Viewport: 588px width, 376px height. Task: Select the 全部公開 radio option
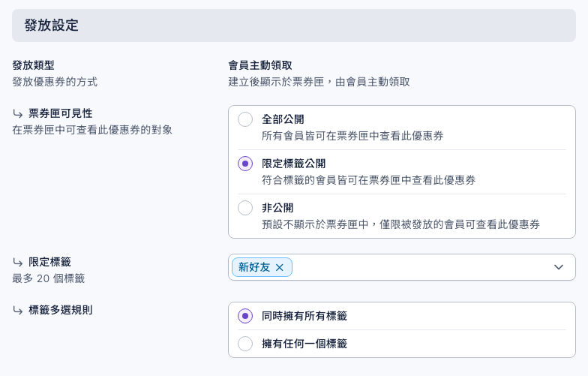(x=245, y=120)
